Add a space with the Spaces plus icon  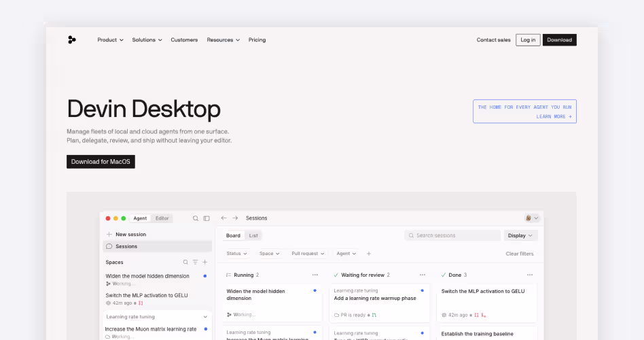pyautogui.click(x=205, y=262)
